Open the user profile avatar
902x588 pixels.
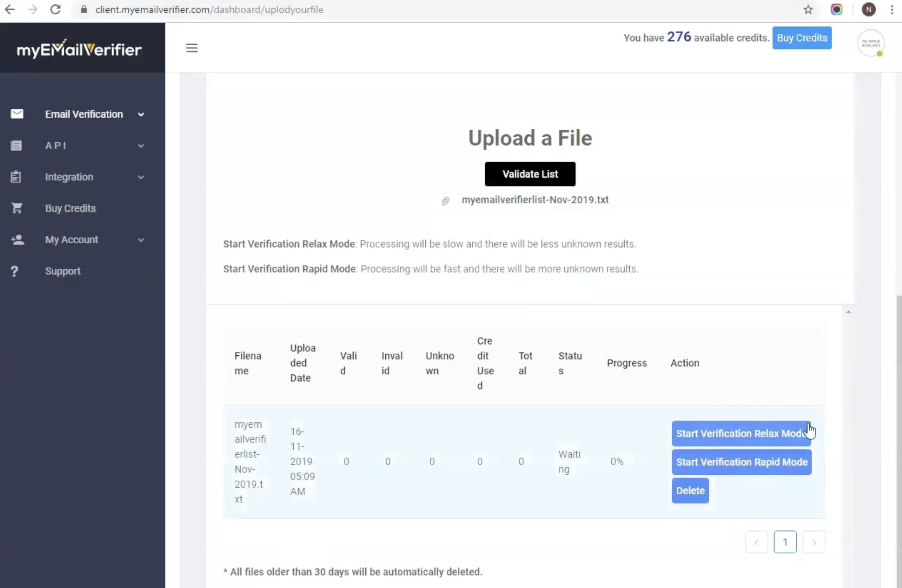pyautogui.click(x=870, y=43)
